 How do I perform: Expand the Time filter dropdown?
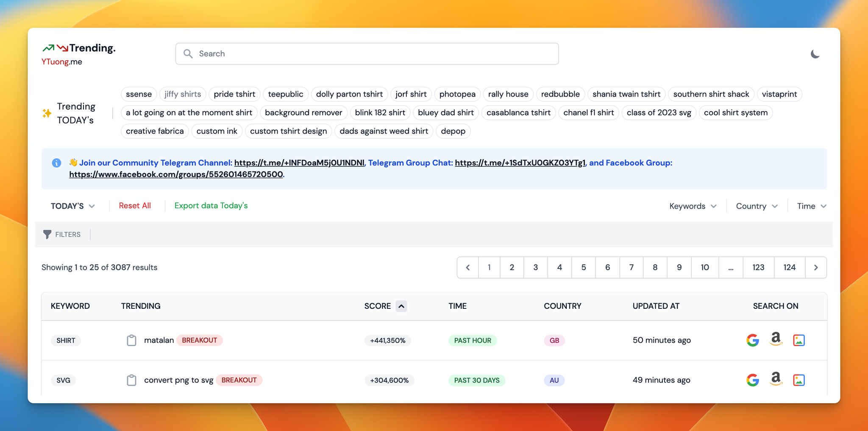tap(812, 206)
